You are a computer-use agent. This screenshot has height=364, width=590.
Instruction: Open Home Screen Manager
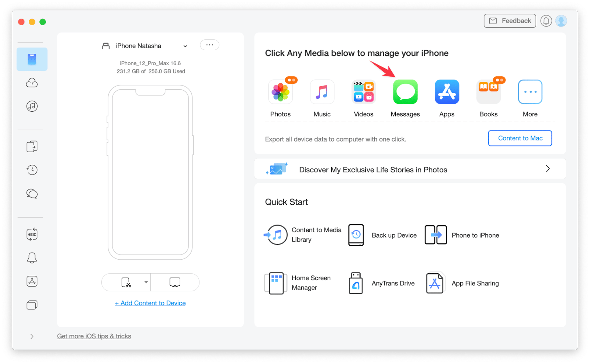pos(298,283)
